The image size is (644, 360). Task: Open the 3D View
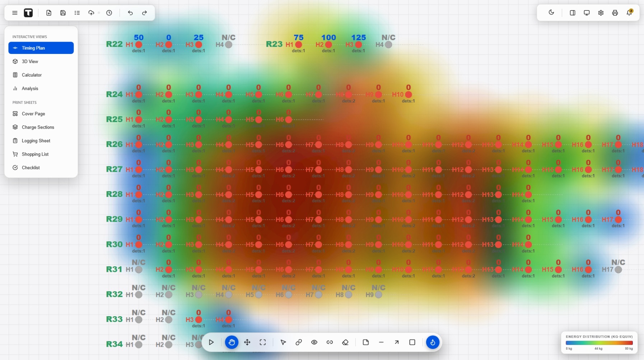click(41, 61)
